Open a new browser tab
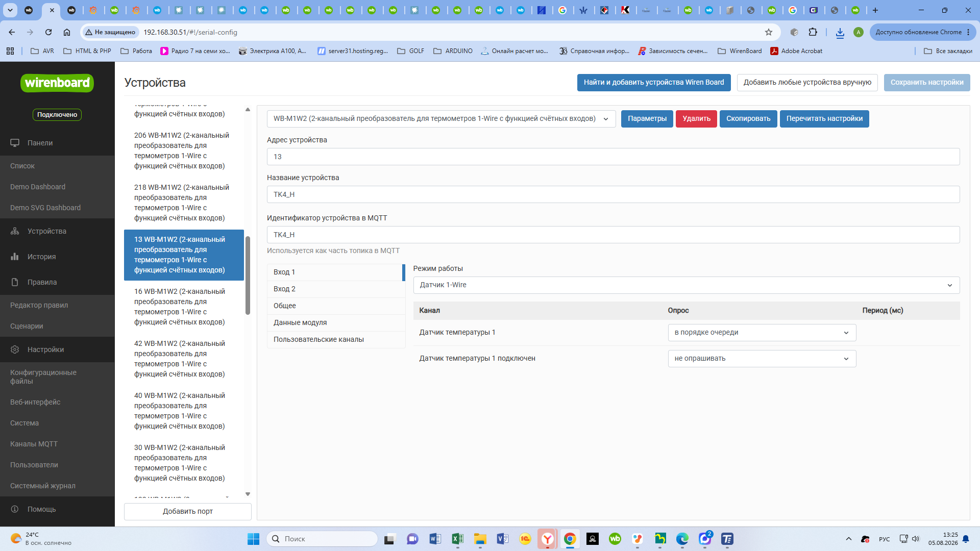 tap(875, 10)
